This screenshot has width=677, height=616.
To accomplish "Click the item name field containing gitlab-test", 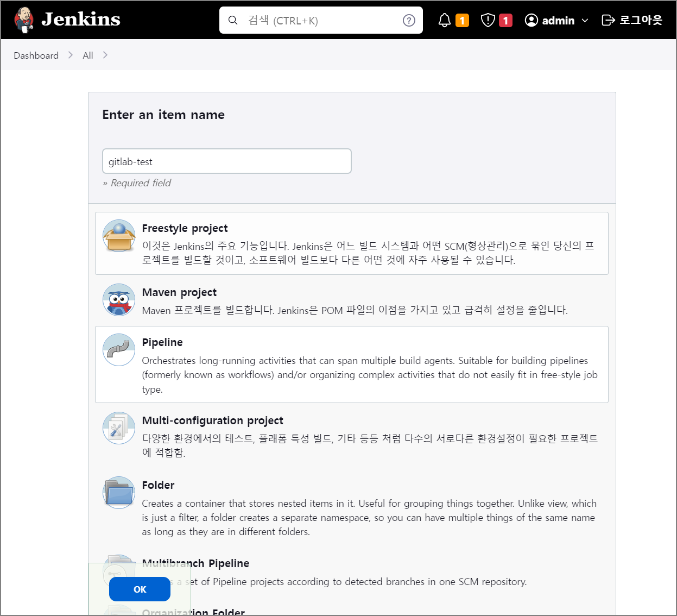I will [227, 161].
